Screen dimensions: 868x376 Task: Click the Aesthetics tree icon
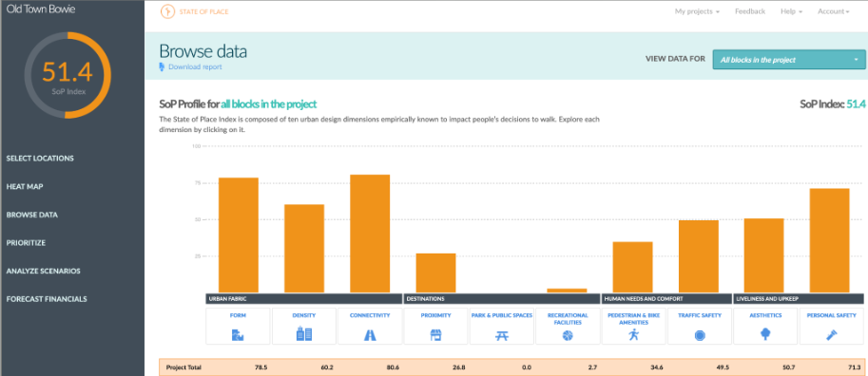(765, 334)
